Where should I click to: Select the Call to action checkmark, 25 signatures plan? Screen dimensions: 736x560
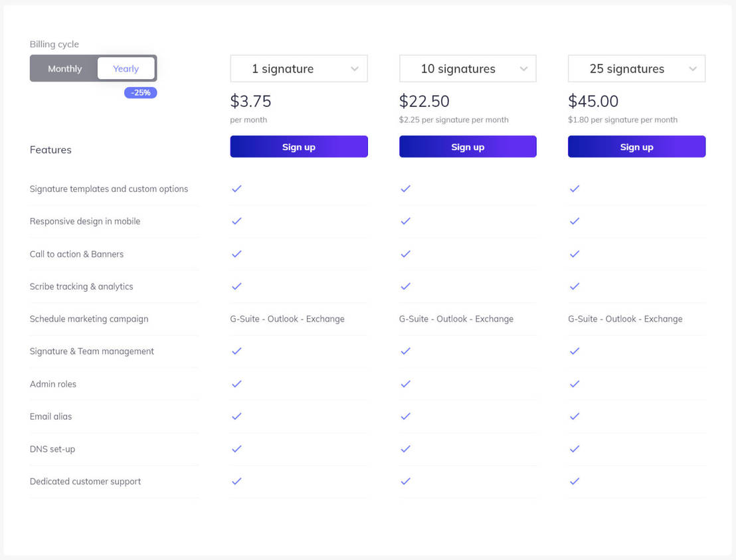click(x=575, y=254)
